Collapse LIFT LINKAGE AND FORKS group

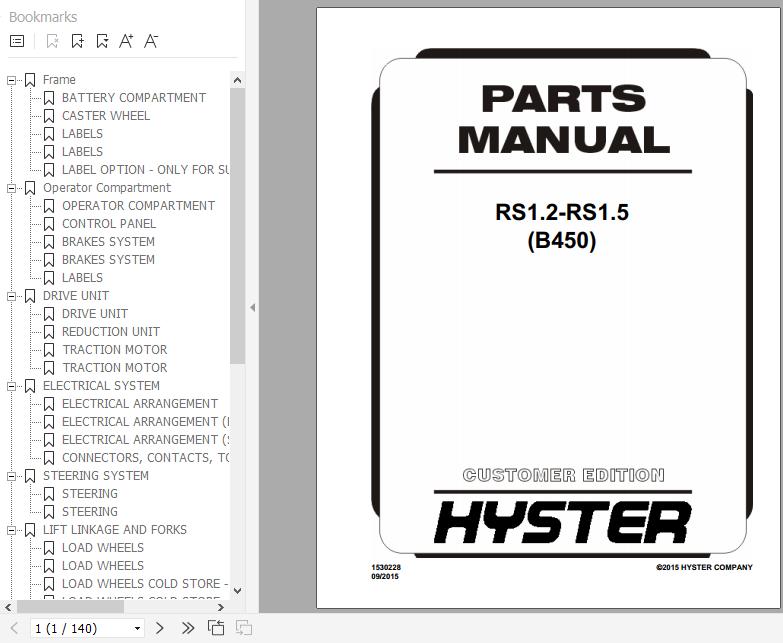tap(11, 530)
